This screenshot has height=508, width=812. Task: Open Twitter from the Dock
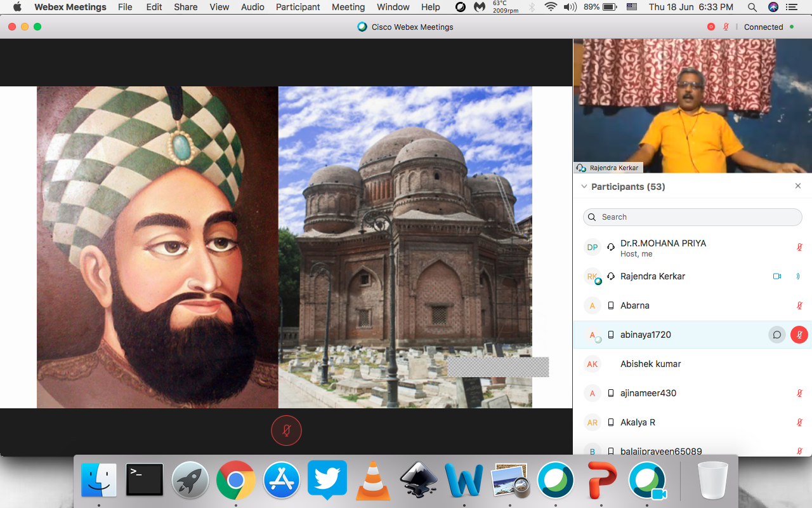[x=327, y=479]
